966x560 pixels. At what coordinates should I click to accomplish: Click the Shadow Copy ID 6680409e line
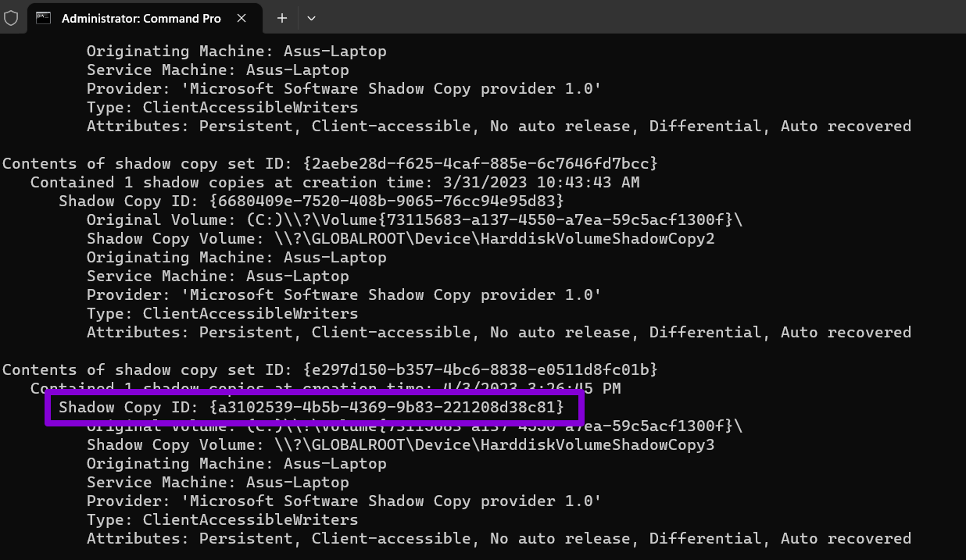click(311, 202)
